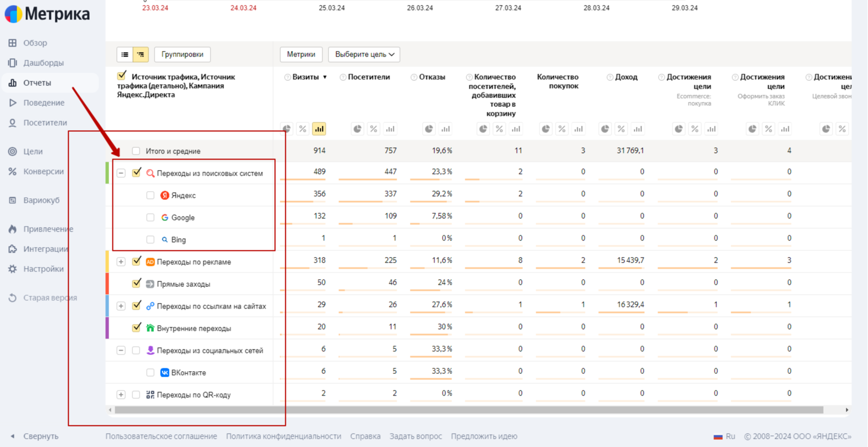This screenshot has width=868, height=447.
Task: Expand Переходы по рекламе row
Action: tap(121, 262)
